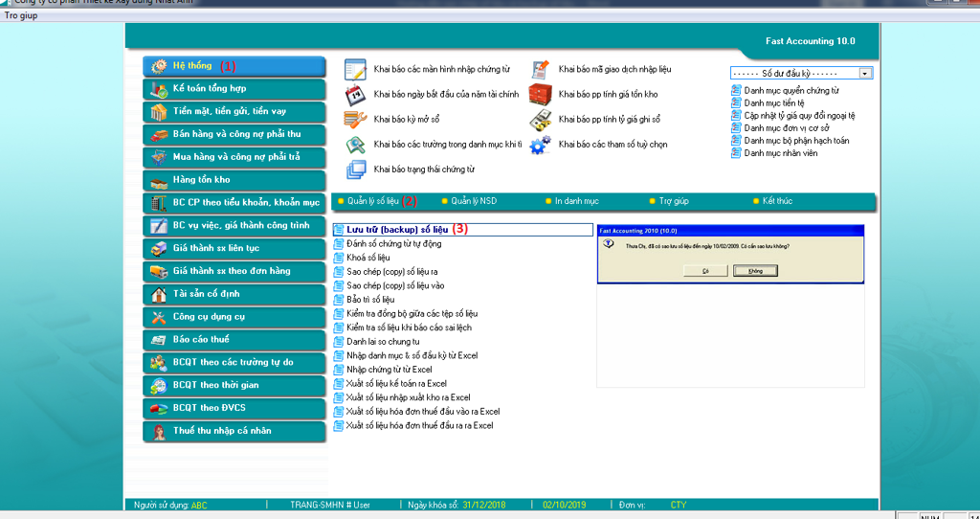Click the Báo cáo thuế sidebar button

pos(234,340)
